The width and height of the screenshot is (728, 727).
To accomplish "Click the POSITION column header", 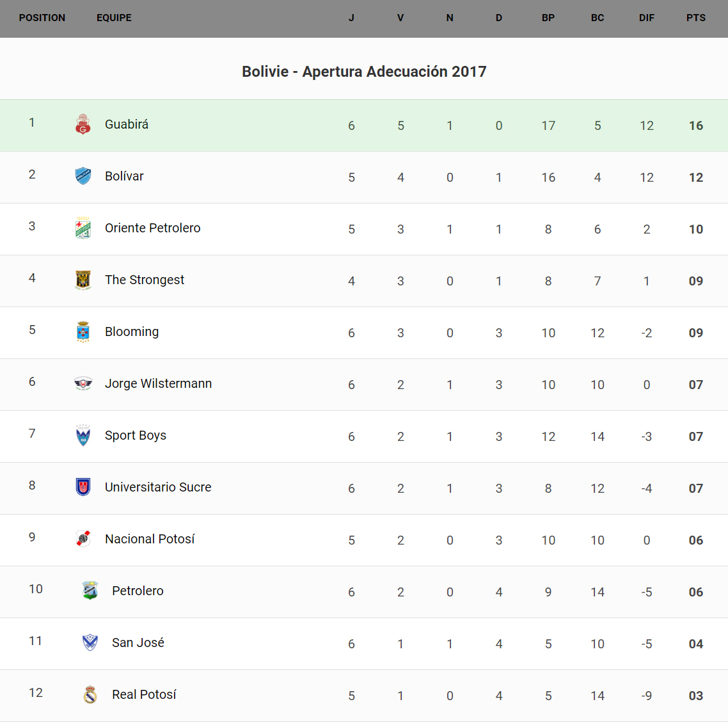I will [x=42, y=18].
